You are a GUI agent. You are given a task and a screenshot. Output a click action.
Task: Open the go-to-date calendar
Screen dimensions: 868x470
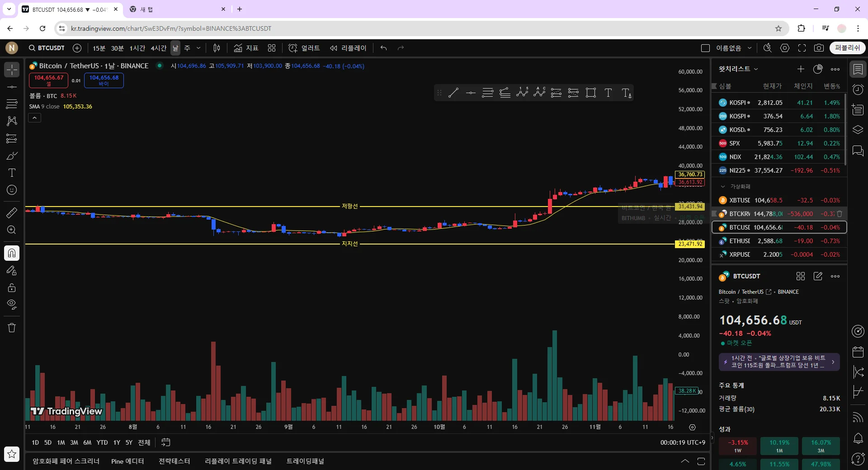coord(166,443)
